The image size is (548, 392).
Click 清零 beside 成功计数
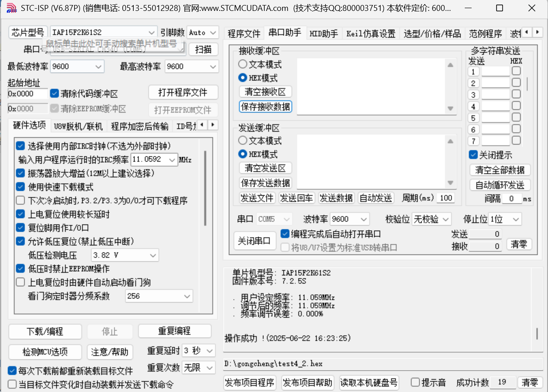point(529,382)
